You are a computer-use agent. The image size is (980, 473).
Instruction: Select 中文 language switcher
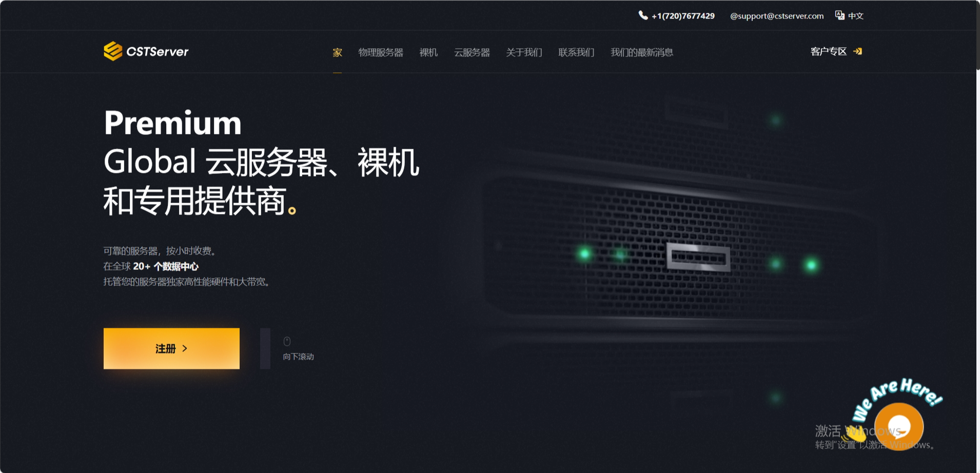[855, 16]
